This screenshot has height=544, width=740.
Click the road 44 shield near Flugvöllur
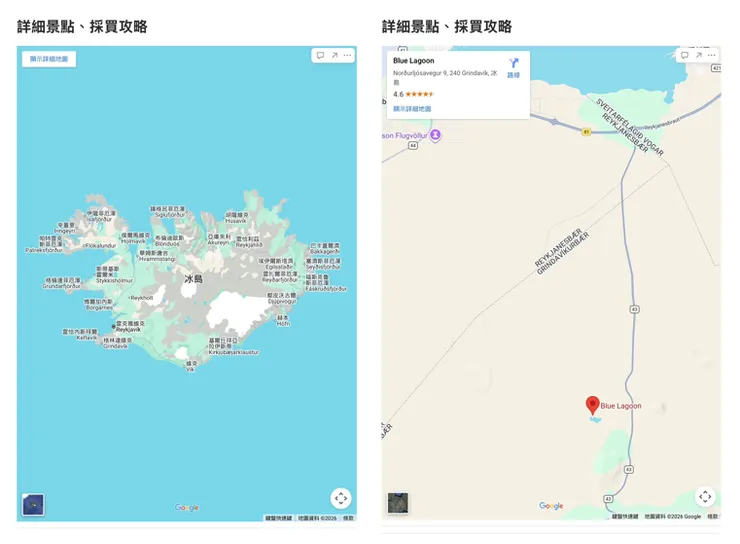(413, 146)
